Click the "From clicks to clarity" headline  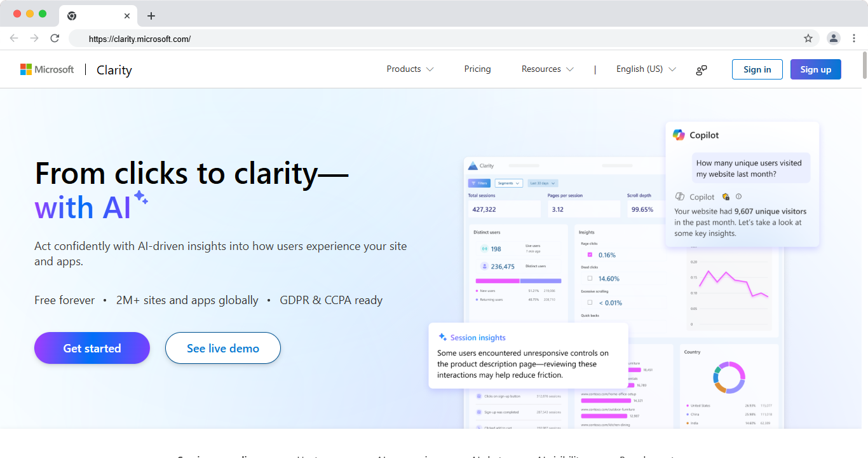[192, 173]
